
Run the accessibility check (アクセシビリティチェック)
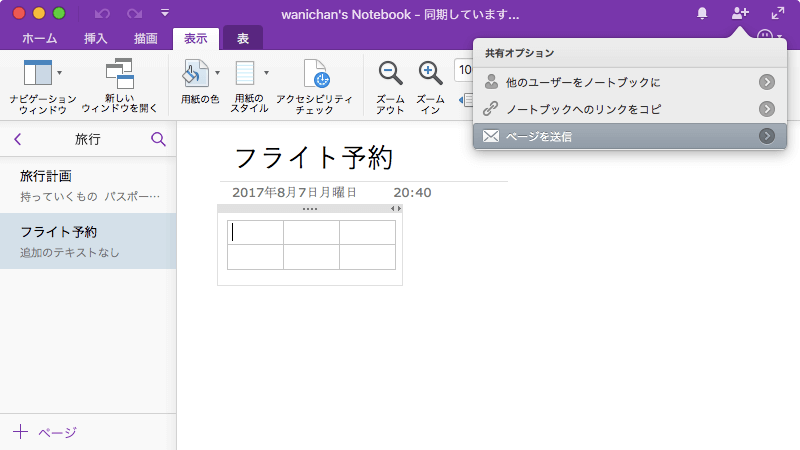[314, 86]
